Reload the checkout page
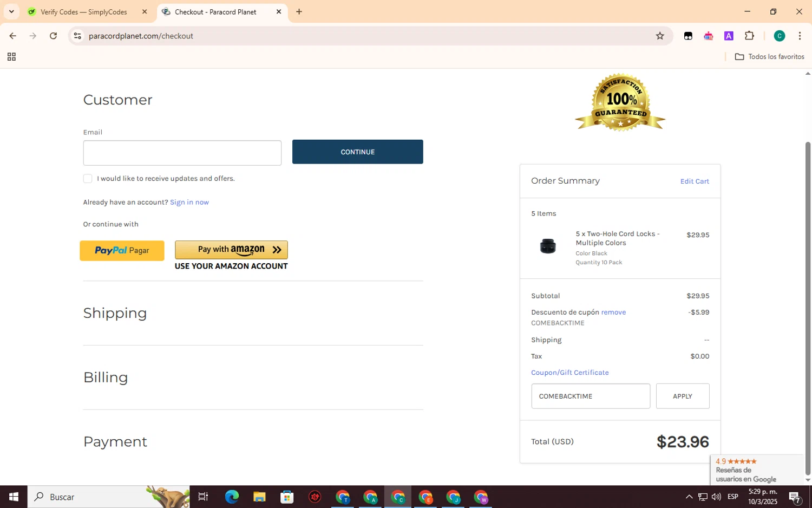 [x=53, y=36]
